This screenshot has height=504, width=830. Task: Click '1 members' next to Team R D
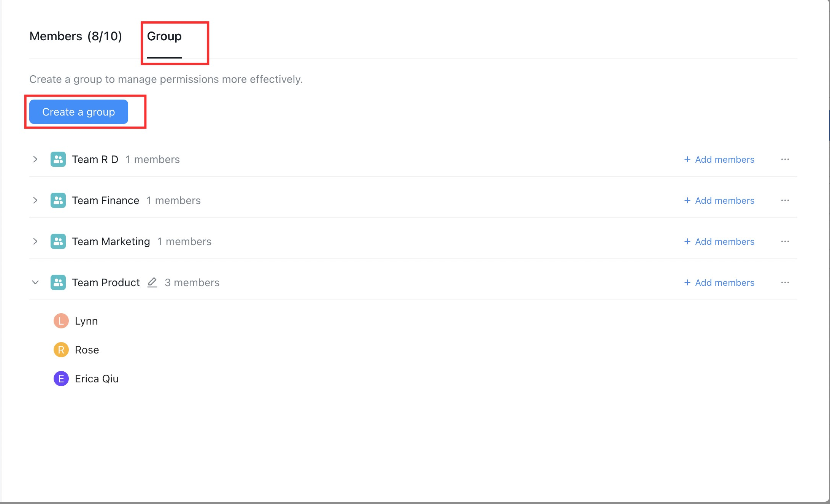152,159
